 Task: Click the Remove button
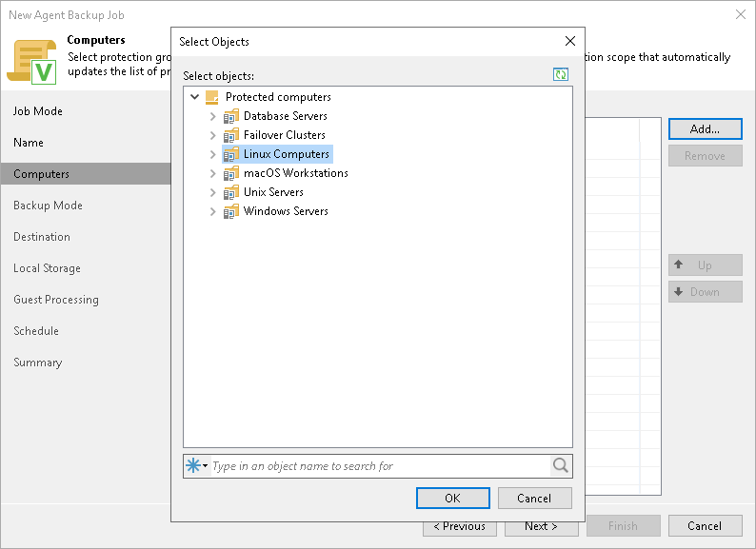click(x=705, y=156)
